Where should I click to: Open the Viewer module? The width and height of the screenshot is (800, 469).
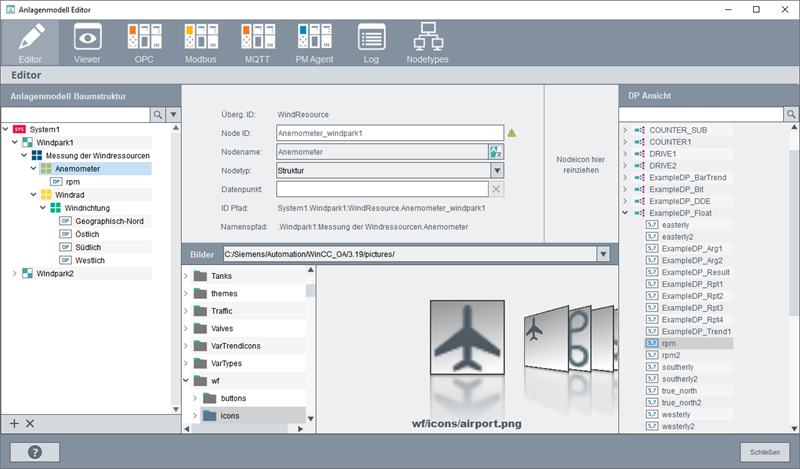(87, 43)
